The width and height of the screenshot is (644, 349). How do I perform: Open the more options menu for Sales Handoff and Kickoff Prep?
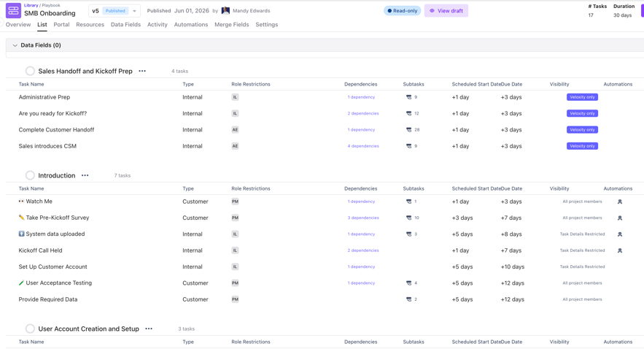point(142,71)
